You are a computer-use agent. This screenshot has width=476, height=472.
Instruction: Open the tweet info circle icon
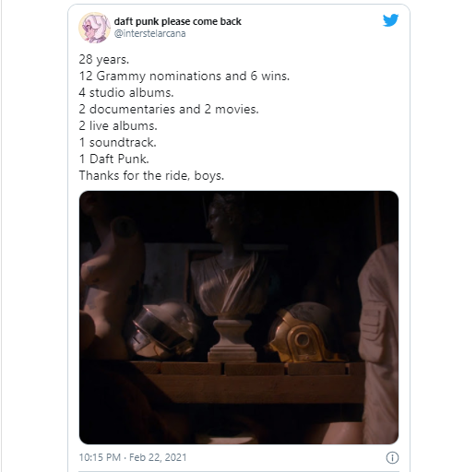pos(392,457)
